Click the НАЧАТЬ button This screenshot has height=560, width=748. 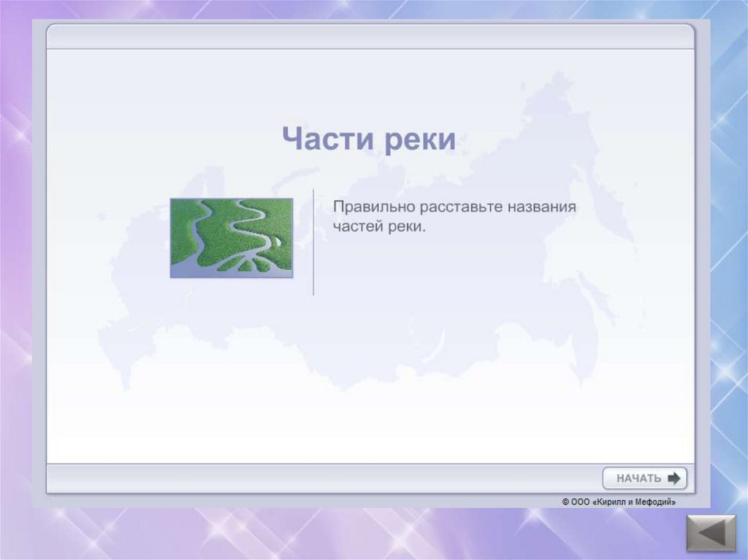644,478
